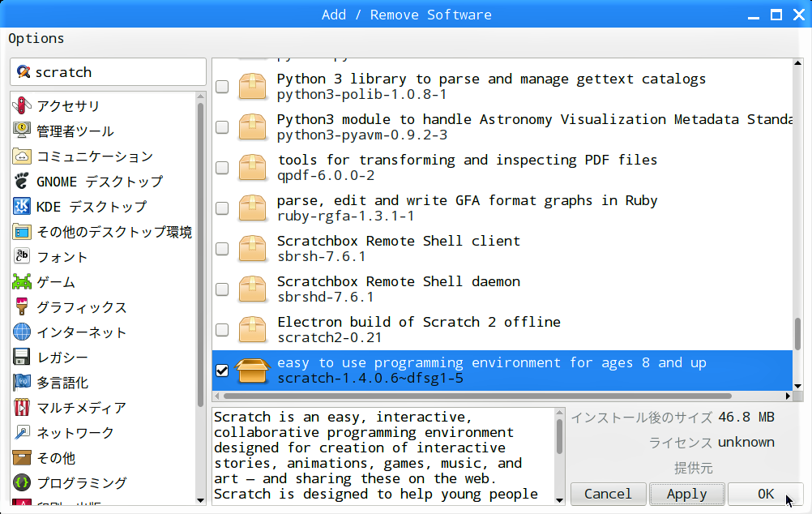Click package icon for python3-polib-1.0.8-1

point(252,86)
